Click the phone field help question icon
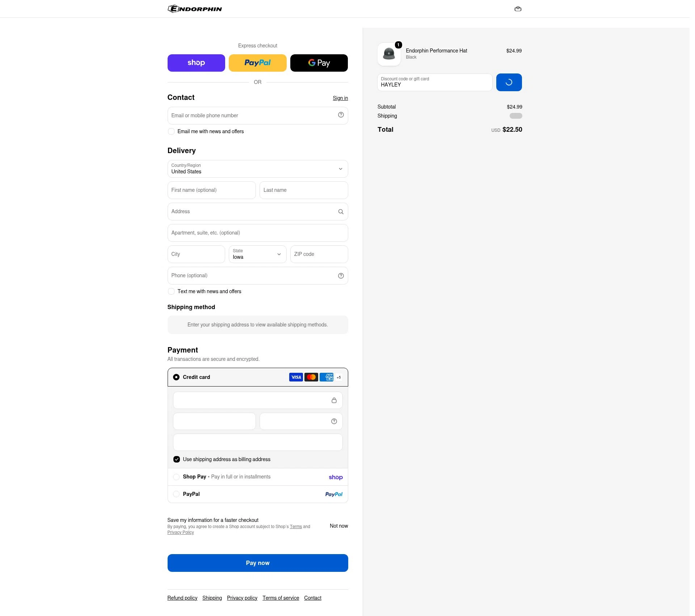Viewport: 695px width, 616px height. point(341,276)
